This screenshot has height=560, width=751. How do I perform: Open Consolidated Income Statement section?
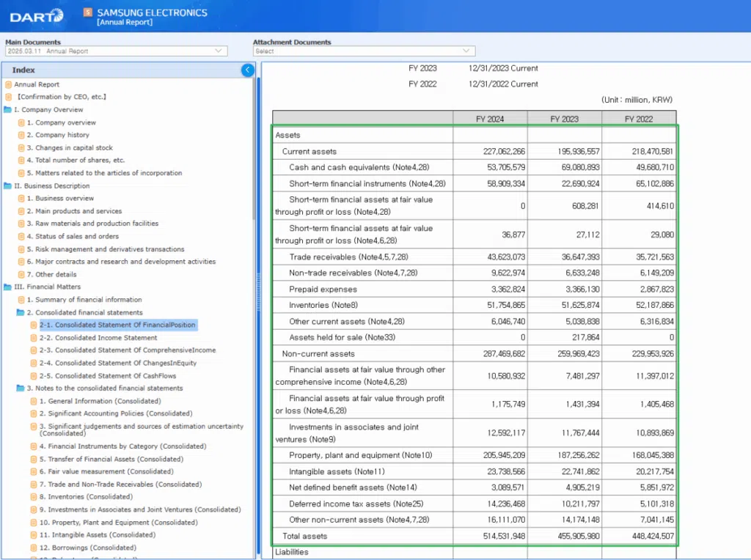(x=98, y=338)
